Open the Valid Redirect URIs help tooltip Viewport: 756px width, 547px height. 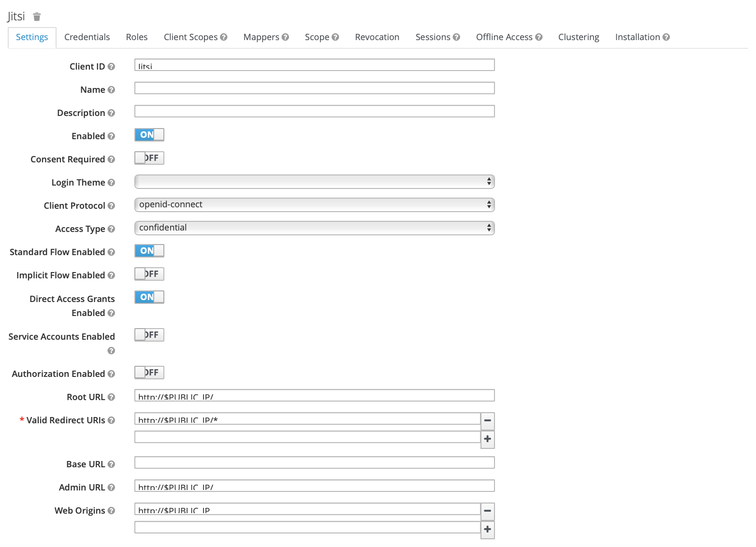(112, 420)
